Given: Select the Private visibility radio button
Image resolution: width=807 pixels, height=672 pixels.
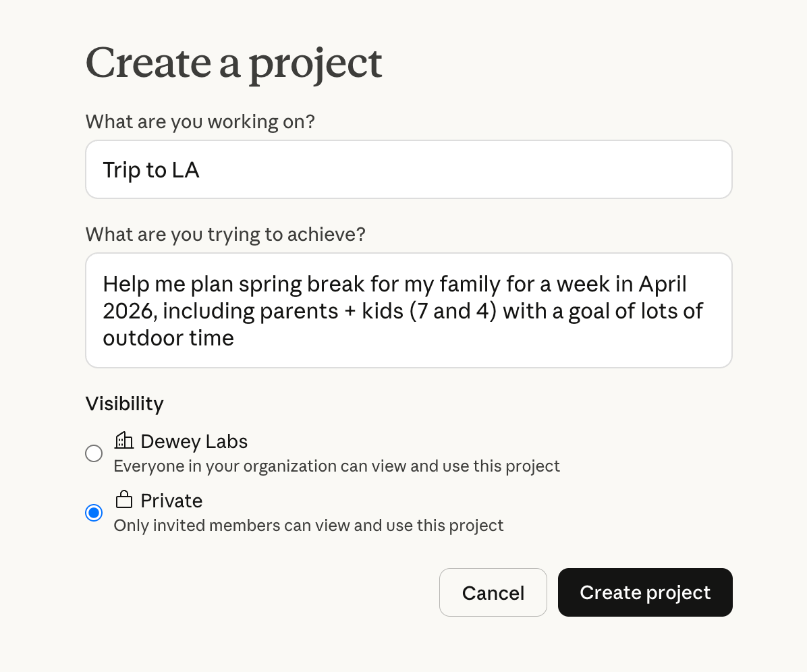Looking at the screenshot, I should tap(94, 513).
